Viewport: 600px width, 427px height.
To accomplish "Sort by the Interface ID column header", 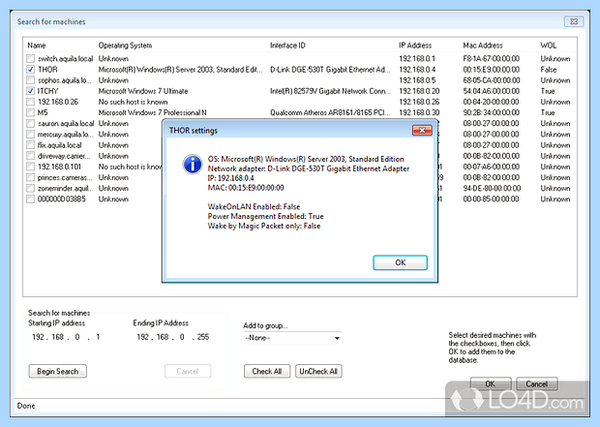I will (x=288, y=45).
